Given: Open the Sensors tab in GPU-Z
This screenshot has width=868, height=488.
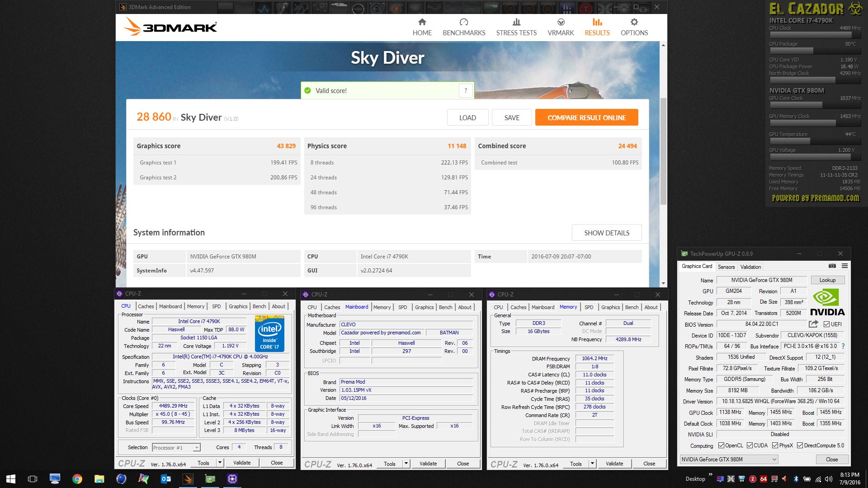Looking at the screenshot, I should (x=726, y=267).
